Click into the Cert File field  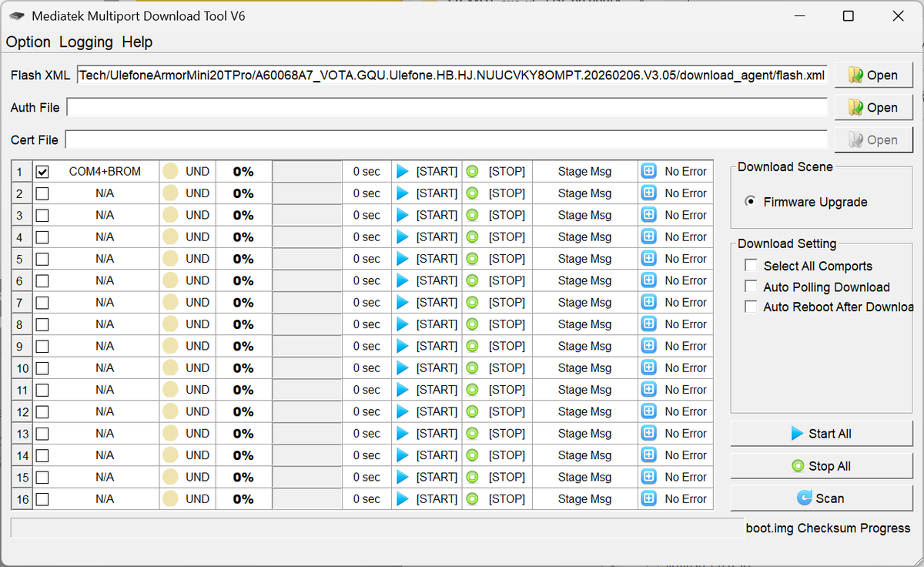(447, 139)
